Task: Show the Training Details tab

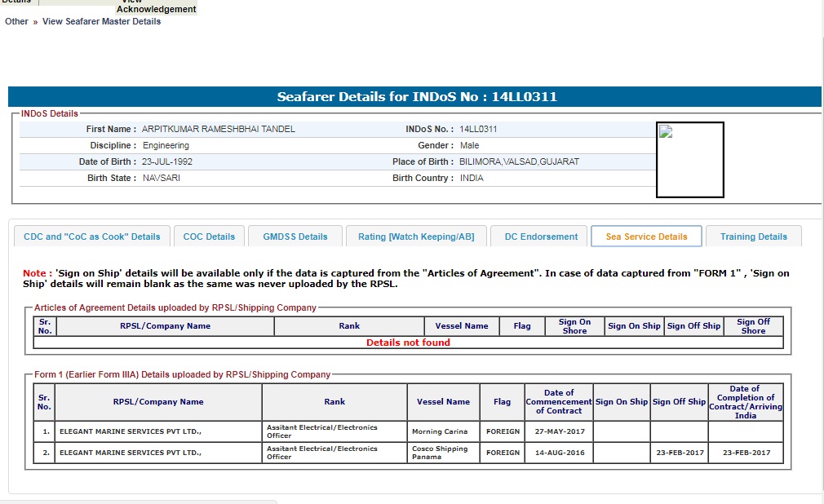Action: coord(753,237)
